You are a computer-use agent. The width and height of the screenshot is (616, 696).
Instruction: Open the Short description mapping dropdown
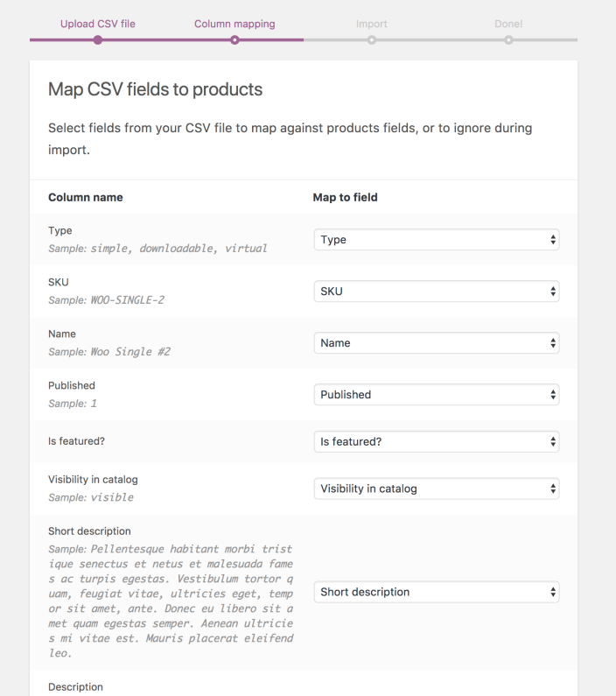tap(436, 592)
